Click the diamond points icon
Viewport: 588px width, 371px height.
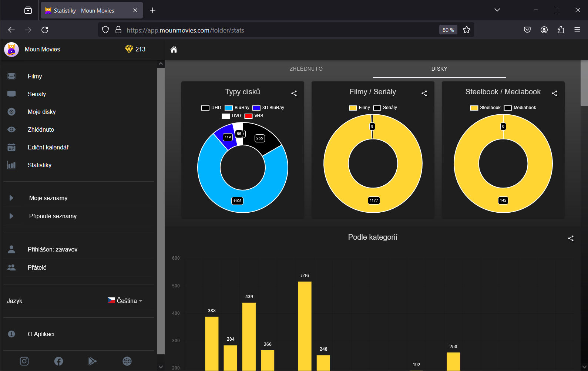[129, 49]
